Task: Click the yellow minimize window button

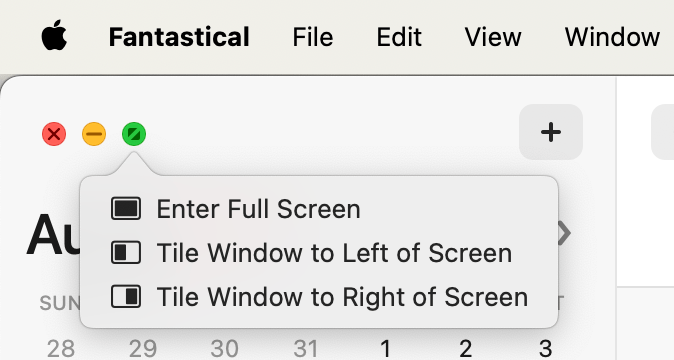Action: click(x=94, y=134)
